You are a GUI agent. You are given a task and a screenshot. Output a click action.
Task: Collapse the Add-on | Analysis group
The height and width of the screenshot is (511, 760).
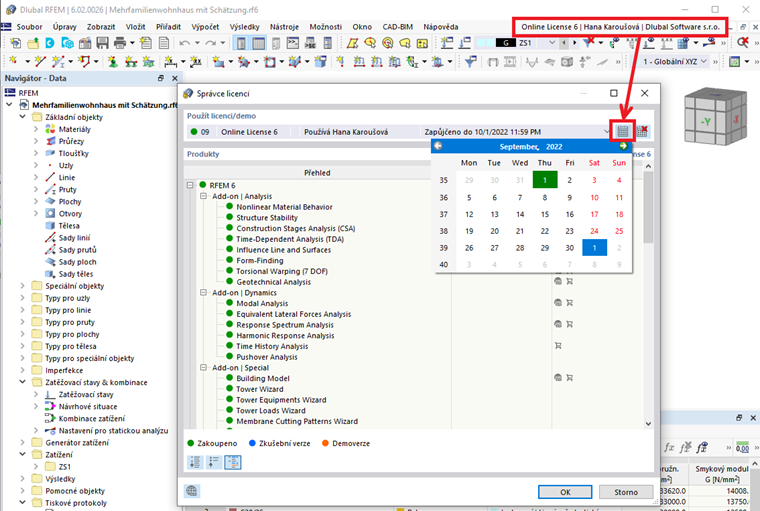click(x=204, y=196)
